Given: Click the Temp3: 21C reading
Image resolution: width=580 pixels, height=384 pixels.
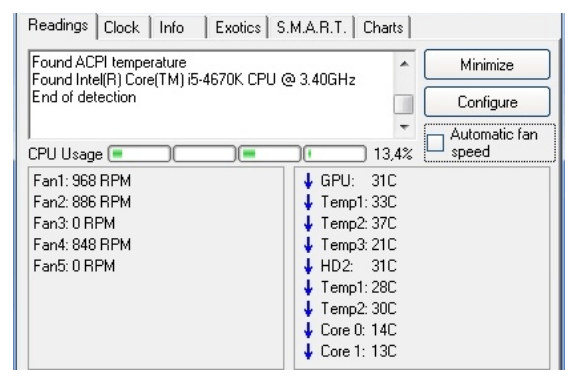Looking at the screenshot, I should click(x=358, y=245).
